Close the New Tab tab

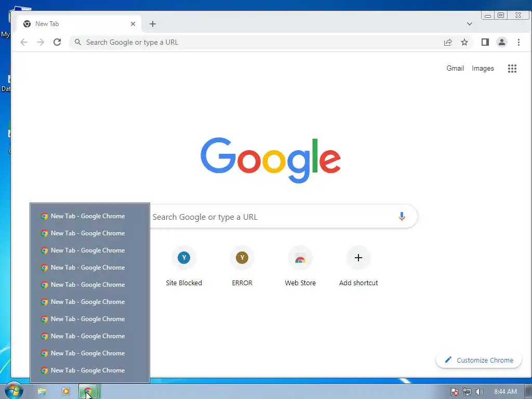[x=133, y=24]
